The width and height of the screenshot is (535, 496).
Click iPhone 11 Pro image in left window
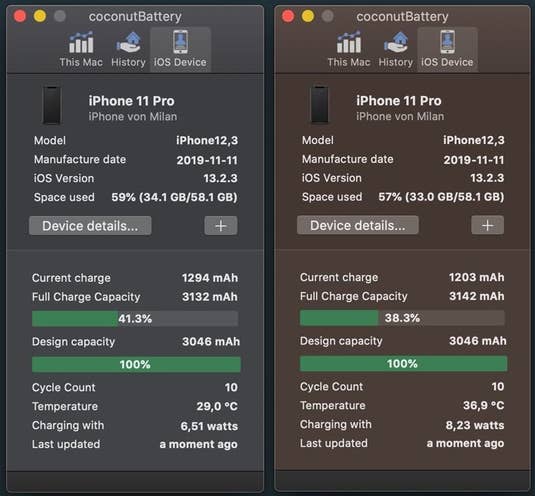tap(52, 105)
